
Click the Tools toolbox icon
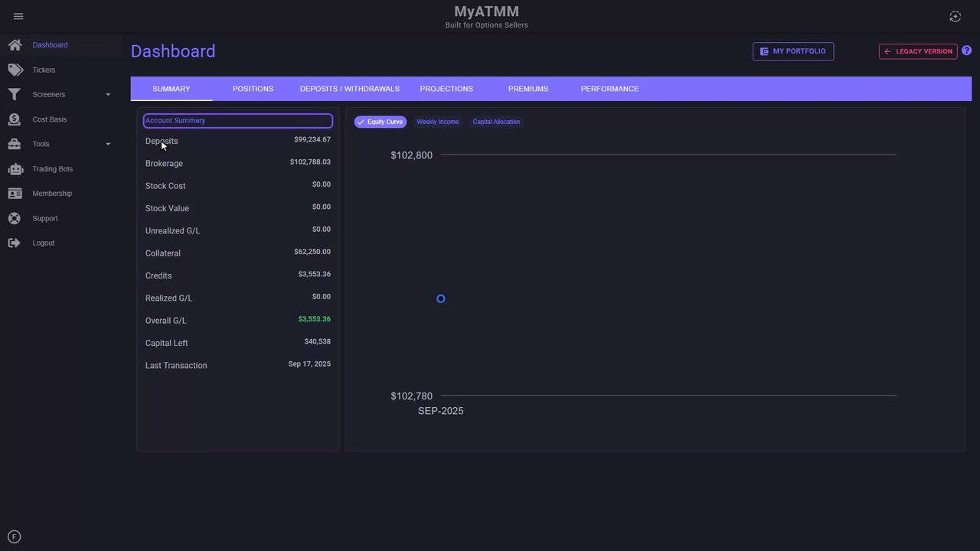pyautogui.click(x=15, y=144)
